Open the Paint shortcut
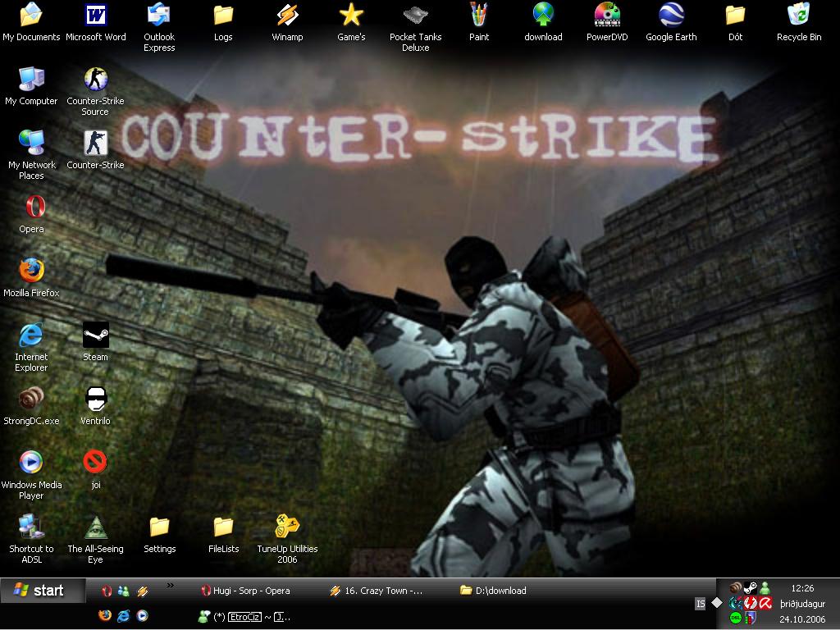 coord(479,22)
